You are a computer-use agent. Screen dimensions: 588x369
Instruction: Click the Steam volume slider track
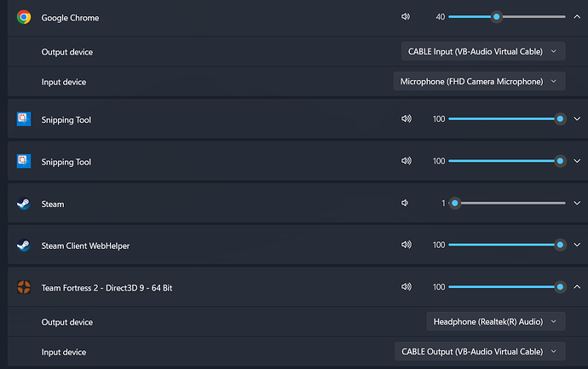pos(507,203)
